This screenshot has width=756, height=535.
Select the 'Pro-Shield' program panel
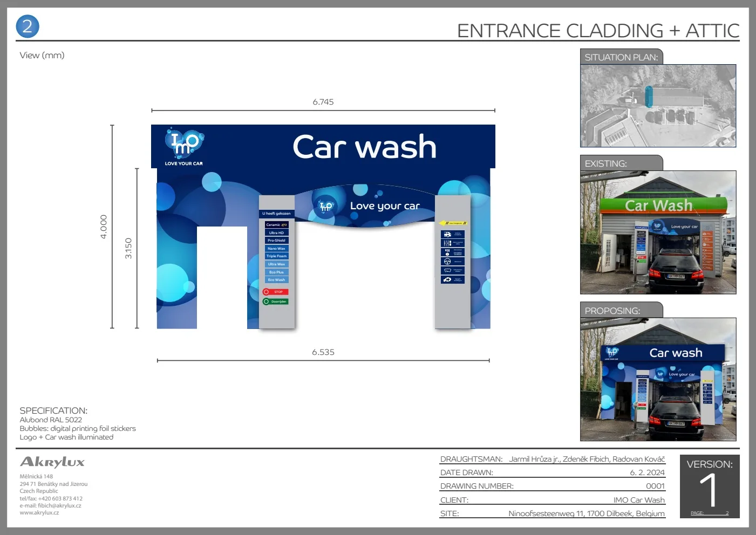tap(276, 241)
